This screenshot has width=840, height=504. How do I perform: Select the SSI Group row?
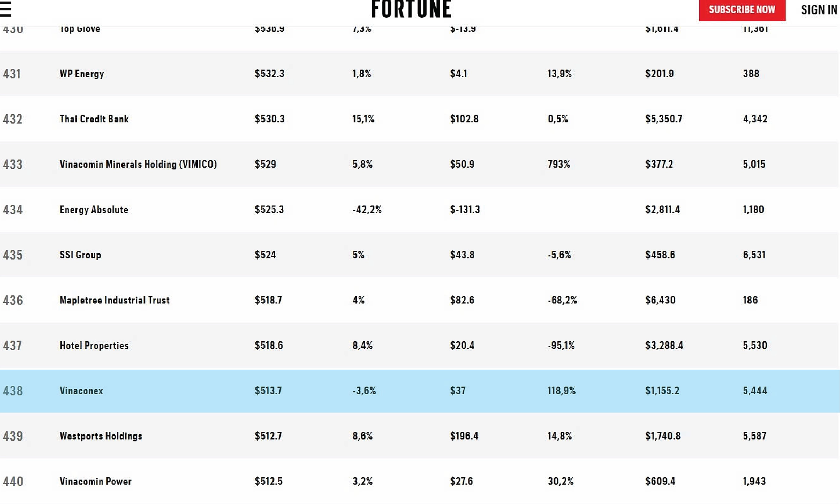coord(80,255)
